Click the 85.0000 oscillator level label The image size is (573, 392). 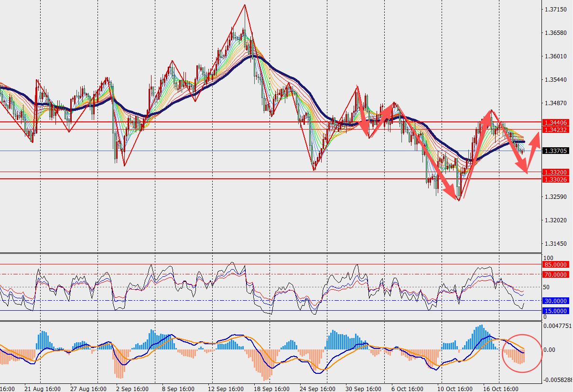pos(555,264)
